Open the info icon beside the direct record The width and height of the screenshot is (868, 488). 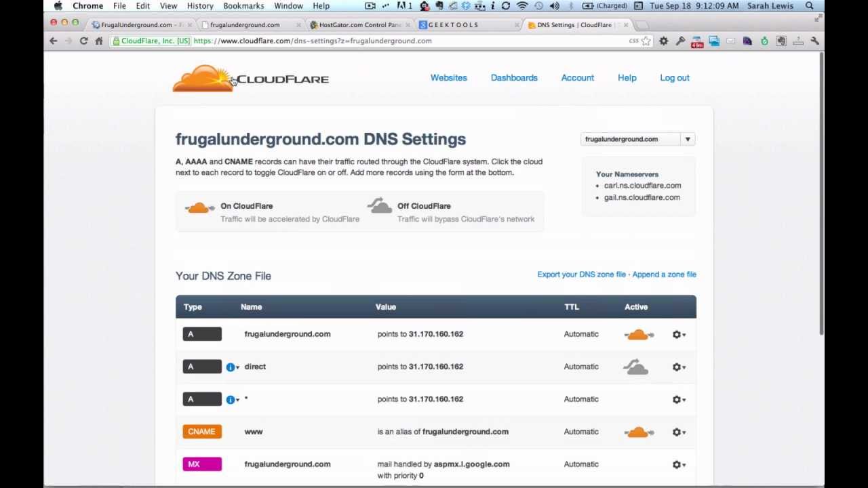tap(232, 367)
